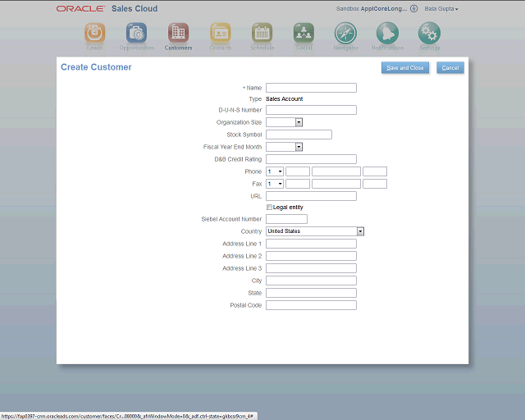
Task: Click the Postal Code field
Action: pyautogui.click(x=311, y=305)
